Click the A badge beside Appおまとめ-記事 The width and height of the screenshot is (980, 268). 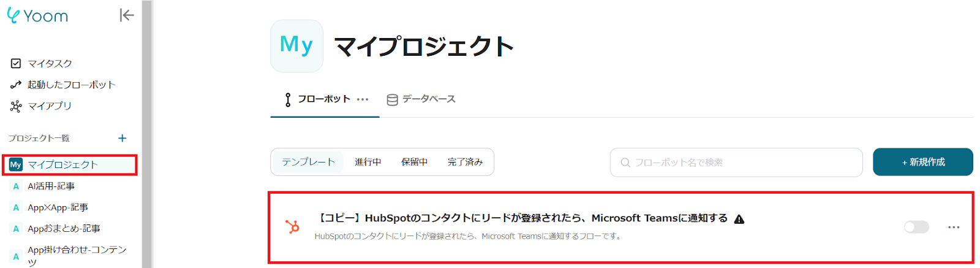point(16,229)
